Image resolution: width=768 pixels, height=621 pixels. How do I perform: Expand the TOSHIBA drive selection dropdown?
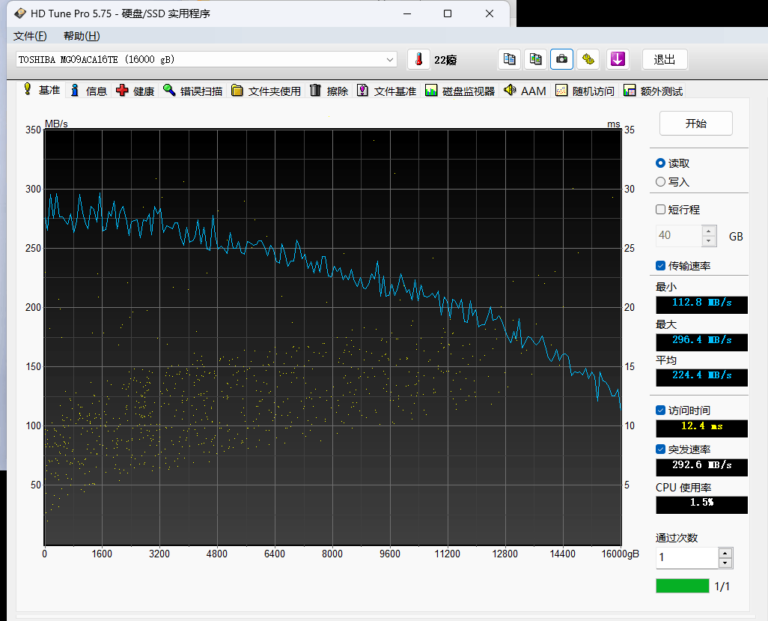(x=390, y=59)
